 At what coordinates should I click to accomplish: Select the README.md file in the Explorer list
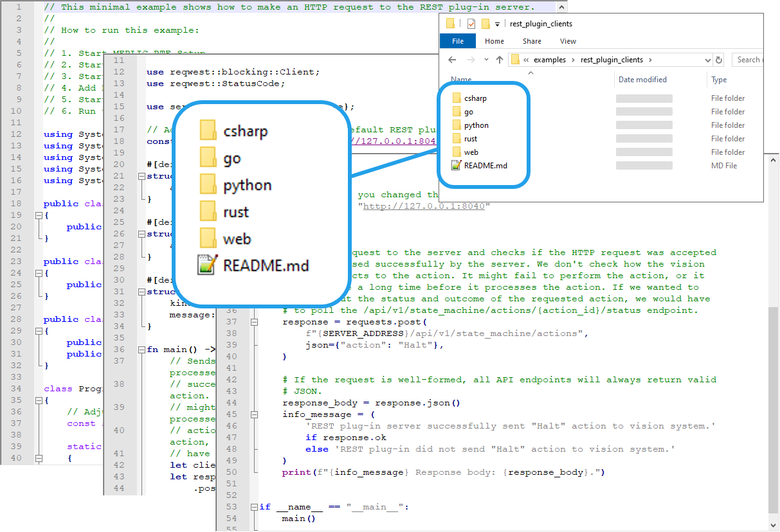coord(485,166)
